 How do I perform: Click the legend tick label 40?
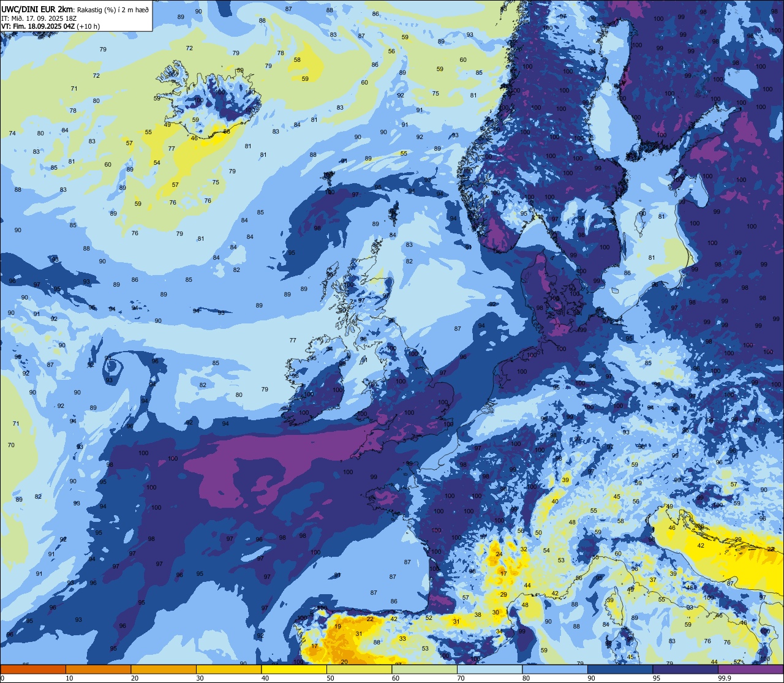[x=265, y=678]
